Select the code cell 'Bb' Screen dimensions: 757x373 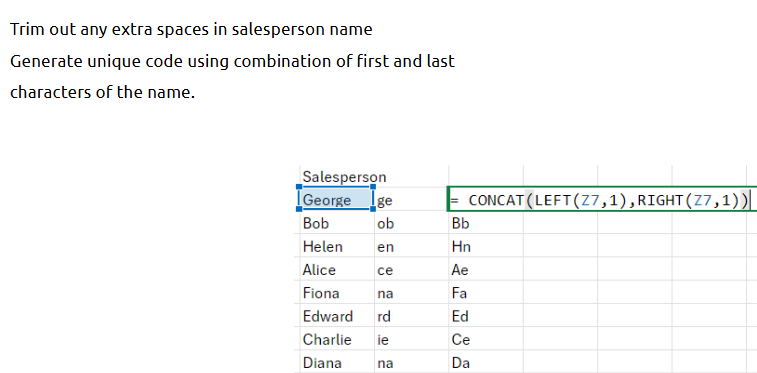pos(486,223)
